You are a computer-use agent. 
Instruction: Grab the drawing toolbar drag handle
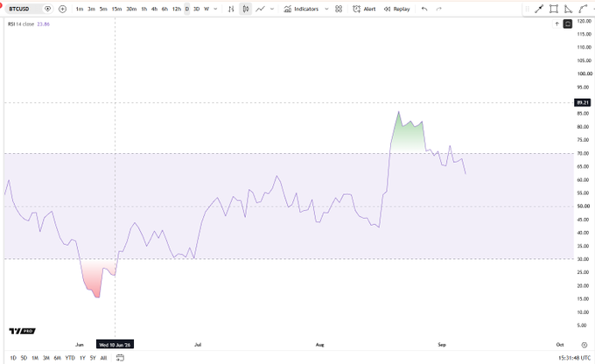point(527,9)
